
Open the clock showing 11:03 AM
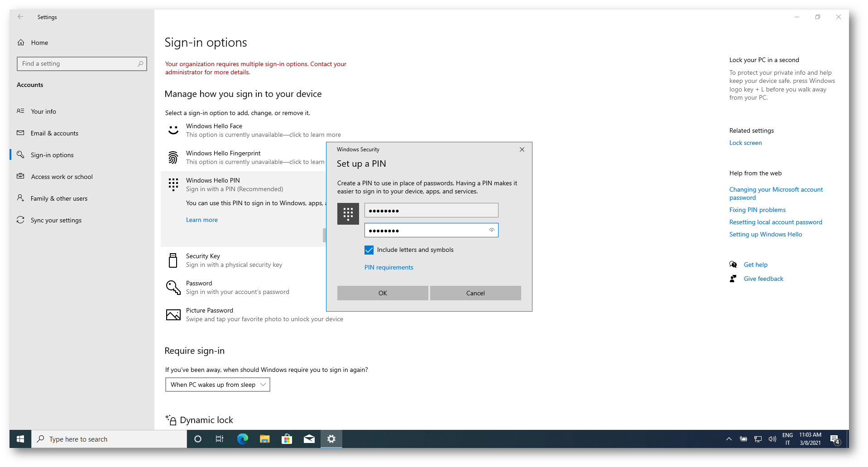coord(810,439)
